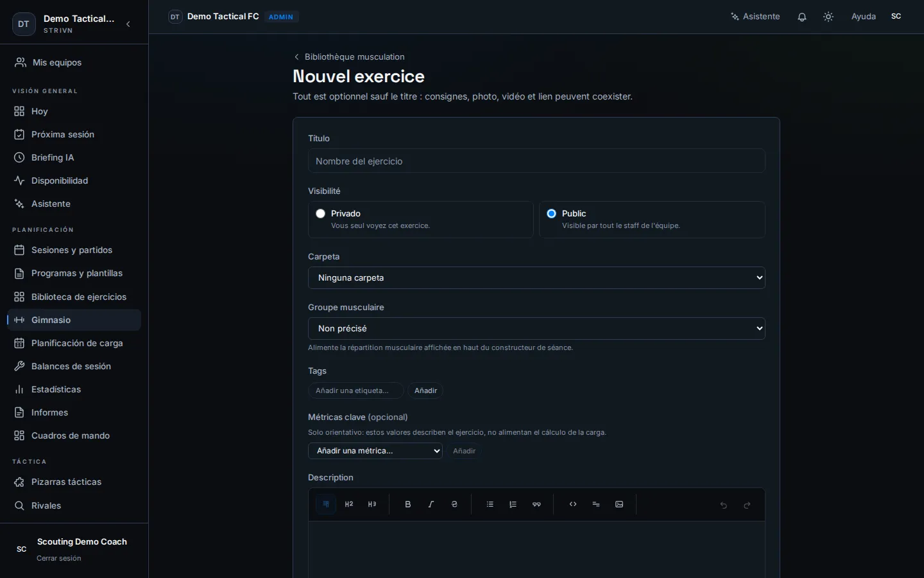Open Mis equipos in the sidebar
The width and height of the screenshot is (924, 578).
(74, 62)
